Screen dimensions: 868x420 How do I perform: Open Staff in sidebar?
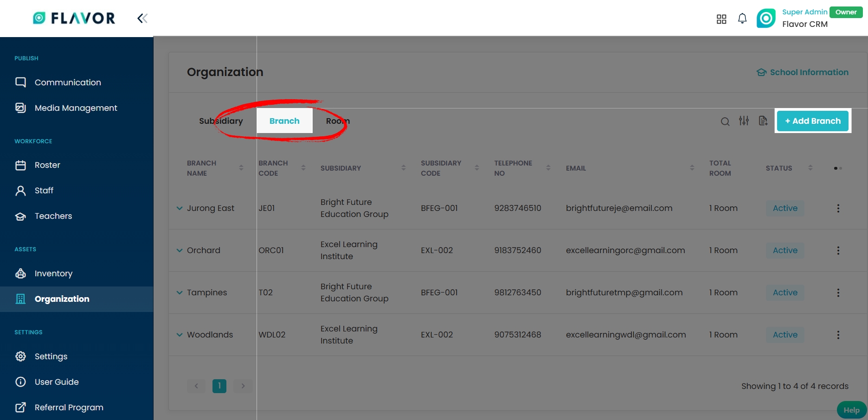point(77,191)
